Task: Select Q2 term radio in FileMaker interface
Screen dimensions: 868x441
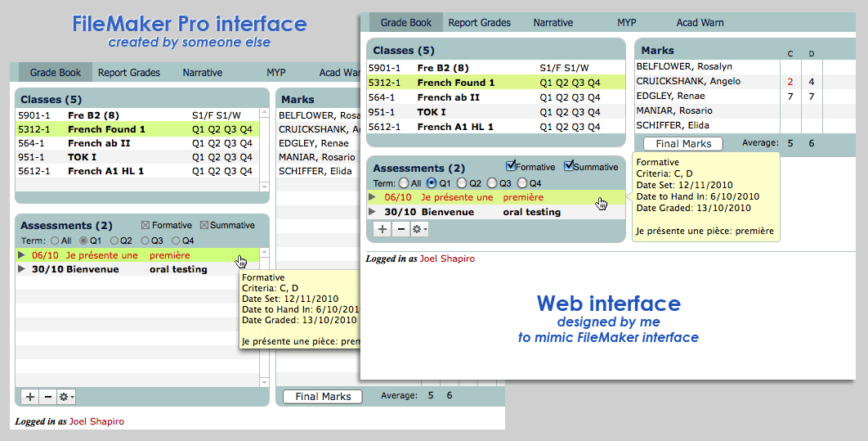Action: click(114, 241)
